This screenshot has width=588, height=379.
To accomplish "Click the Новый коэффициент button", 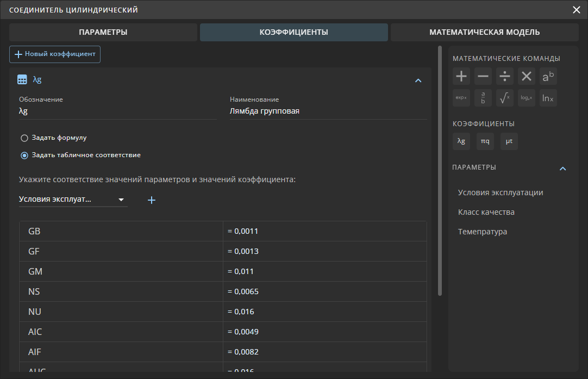I will coord(55,54).
